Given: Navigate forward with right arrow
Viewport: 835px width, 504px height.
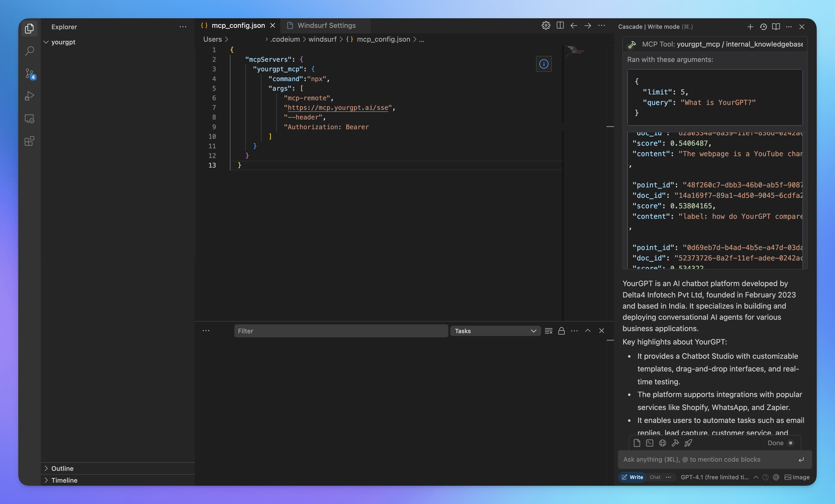Looking at the screenshot, I should (588, 25).
